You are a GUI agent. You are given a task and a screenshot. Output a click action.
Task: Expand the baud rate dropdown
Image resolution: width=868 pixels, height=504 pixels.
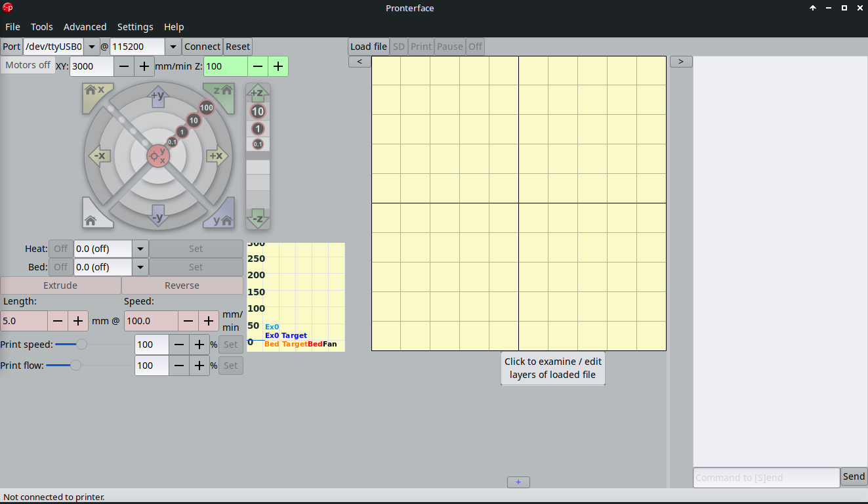(173, 47)
